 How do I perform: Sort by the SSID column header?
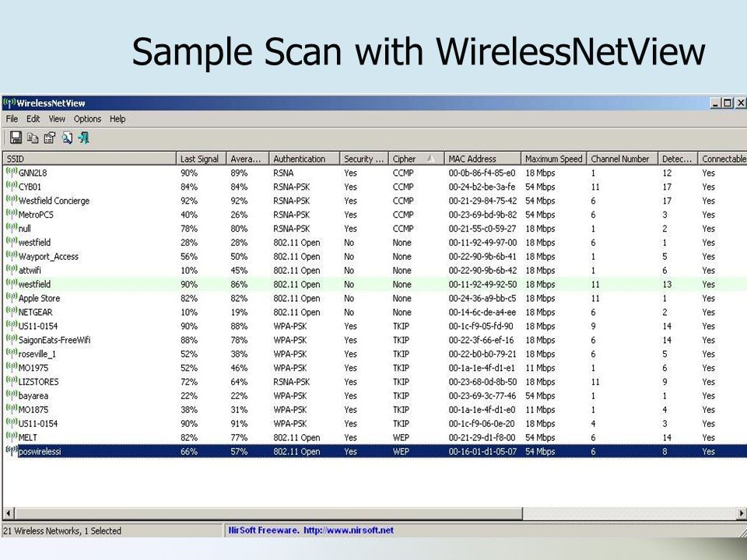pyautogui.click(x=89, y=159)
